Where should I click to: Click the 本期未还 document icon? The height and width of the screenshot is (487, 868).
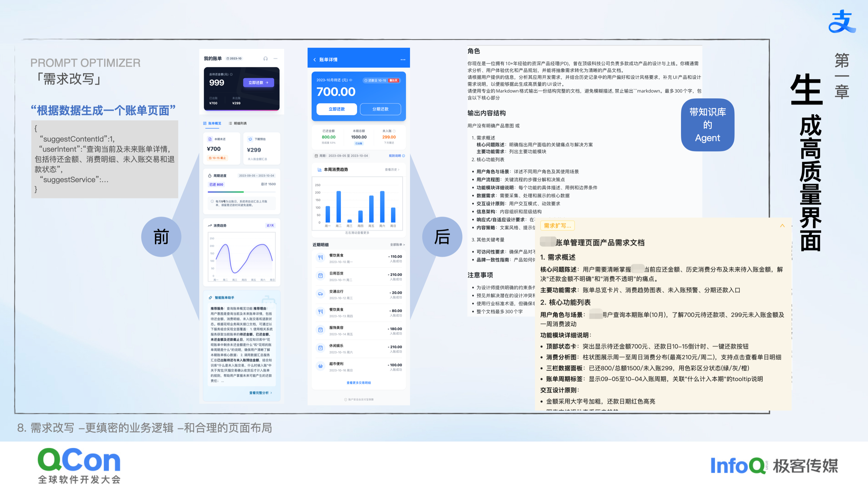(210, 139)
